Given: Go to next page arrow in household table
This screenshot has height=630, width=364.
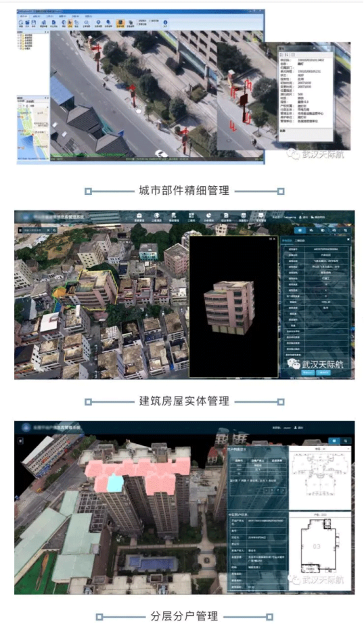Looking at the screenshot, I should click(x=283, y=490).
